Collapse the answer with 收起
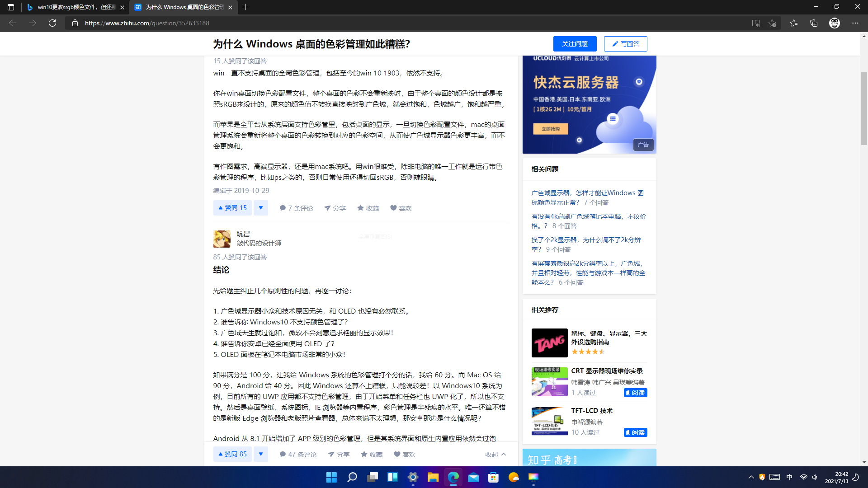 495,454
